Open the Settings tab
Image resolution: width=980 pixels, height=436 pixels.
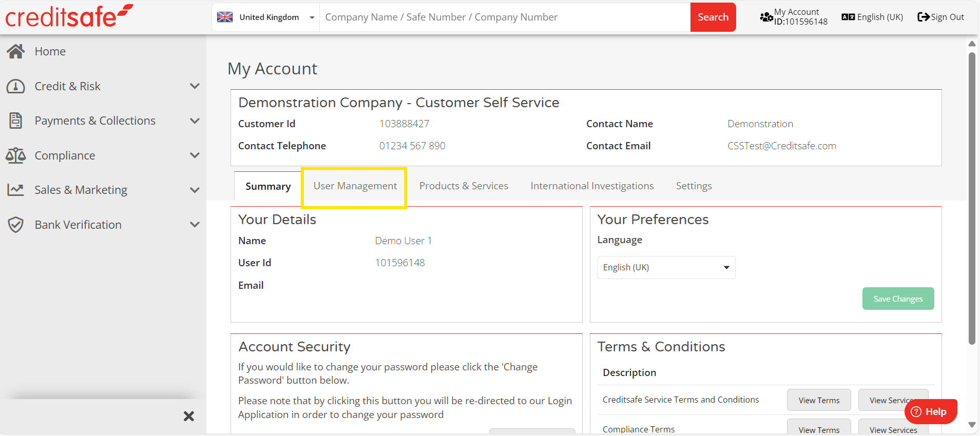pos(694,186)
